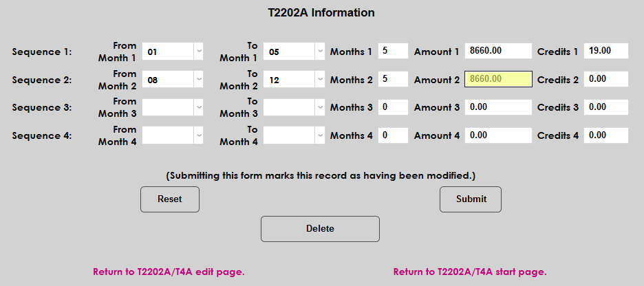The height and width of the screenshot is (286, 644).
Task: Click the 'Months 3' label text
Action: pos(352,107)
